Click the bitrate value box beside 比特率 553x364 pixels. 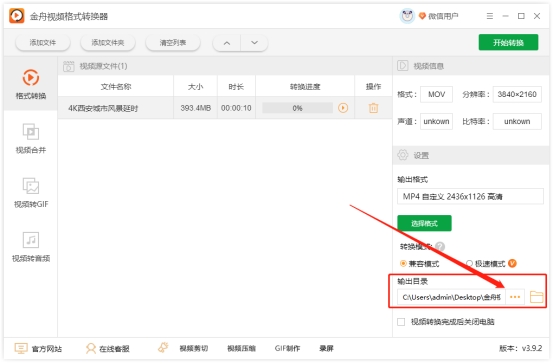click(517, 121)
